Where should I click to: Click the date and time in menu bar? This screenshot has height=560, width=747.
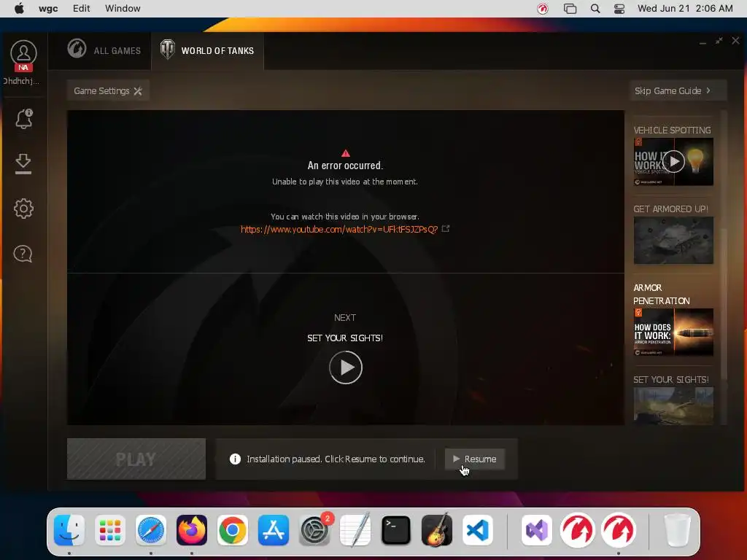point(685,9)
